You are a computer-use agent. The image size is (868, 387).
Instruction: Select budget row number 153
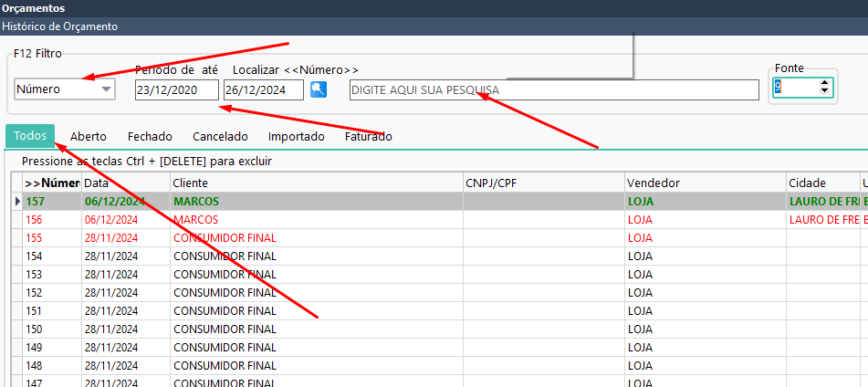(440, 275)
